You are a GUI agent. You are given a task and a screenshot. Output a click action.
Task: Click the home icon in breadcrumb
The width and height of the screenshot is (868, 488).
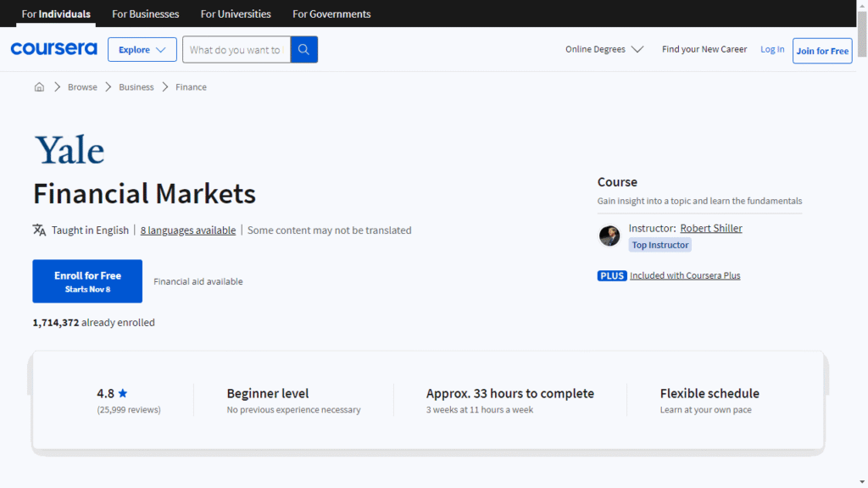(39, 87)
